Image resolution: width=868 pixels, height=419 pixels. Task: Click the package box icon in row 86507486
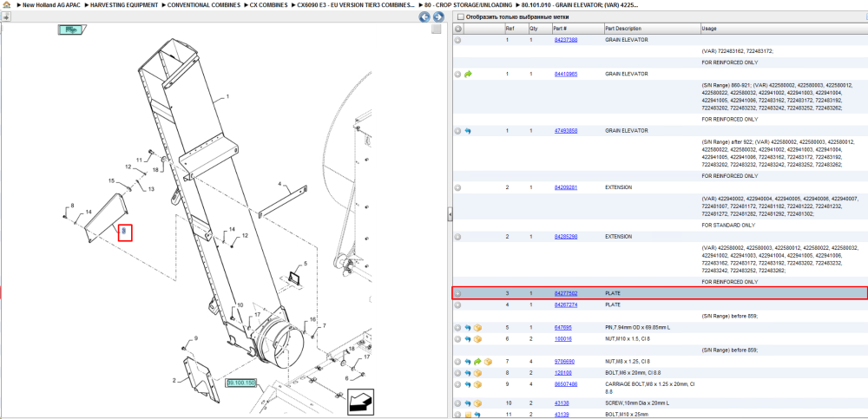(477, 384)
